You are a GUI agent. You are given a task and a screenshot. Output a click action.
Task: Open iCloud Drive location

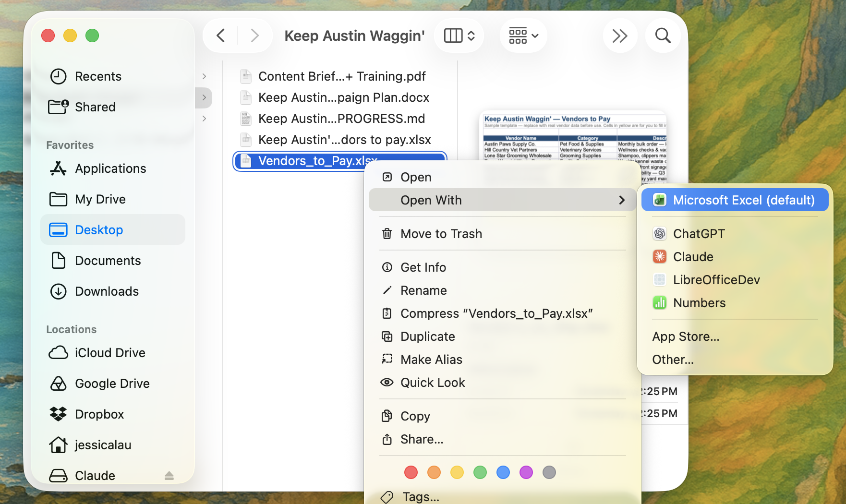[113, 353]
